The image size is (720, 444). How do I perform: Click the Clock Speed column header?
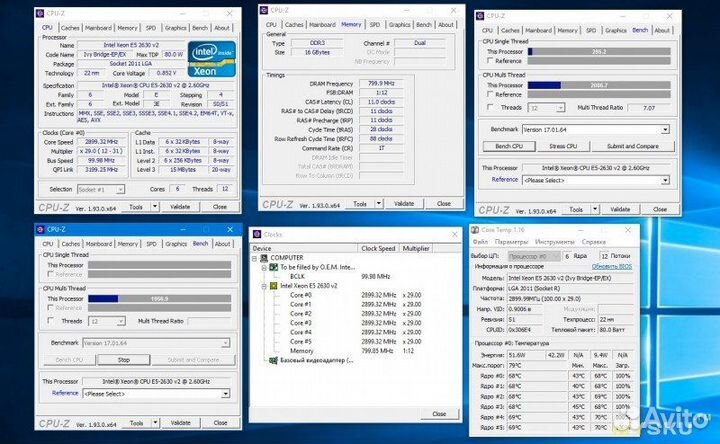coord(378,248)
